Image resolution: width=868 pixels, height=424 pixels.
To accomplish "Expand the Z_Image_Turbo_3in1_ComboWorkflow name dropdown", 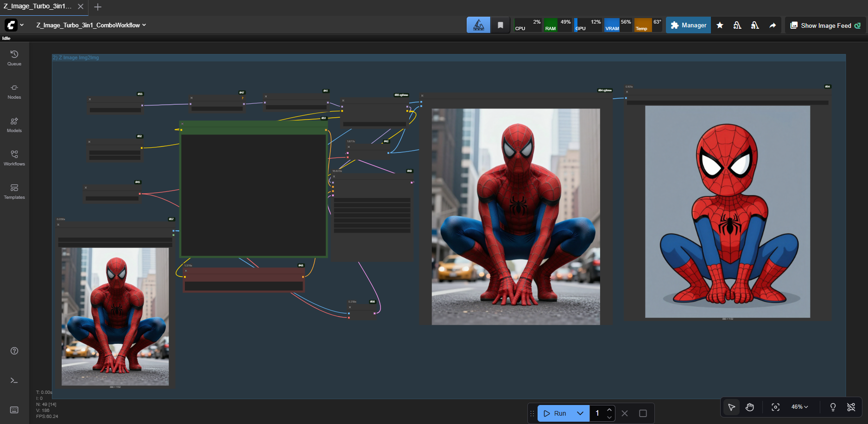I will coord(91,25).
